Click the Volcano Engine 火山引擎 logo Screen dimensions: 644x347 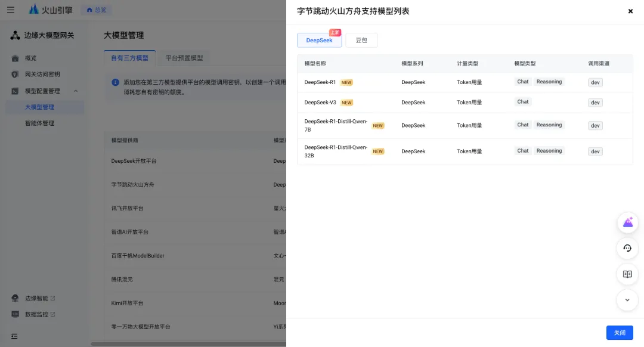(51, 10)
